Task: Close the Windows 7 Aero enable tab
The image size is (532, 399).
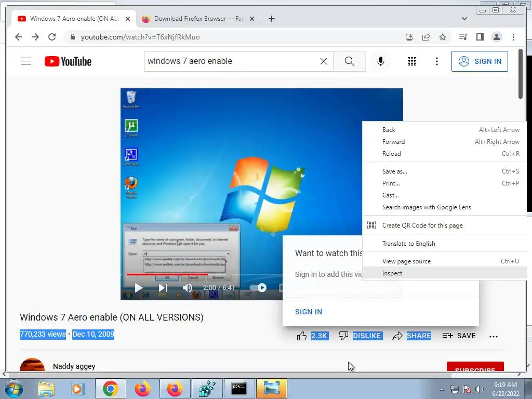Action: point(128,19)
